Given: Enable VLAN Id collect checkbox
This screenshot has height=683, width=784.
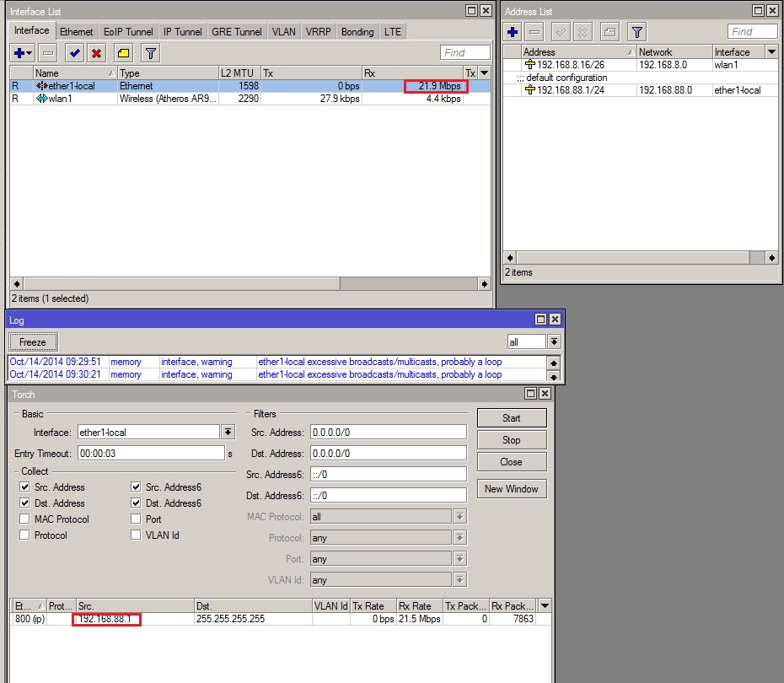Looking at the screenshot, I should 136,535.
